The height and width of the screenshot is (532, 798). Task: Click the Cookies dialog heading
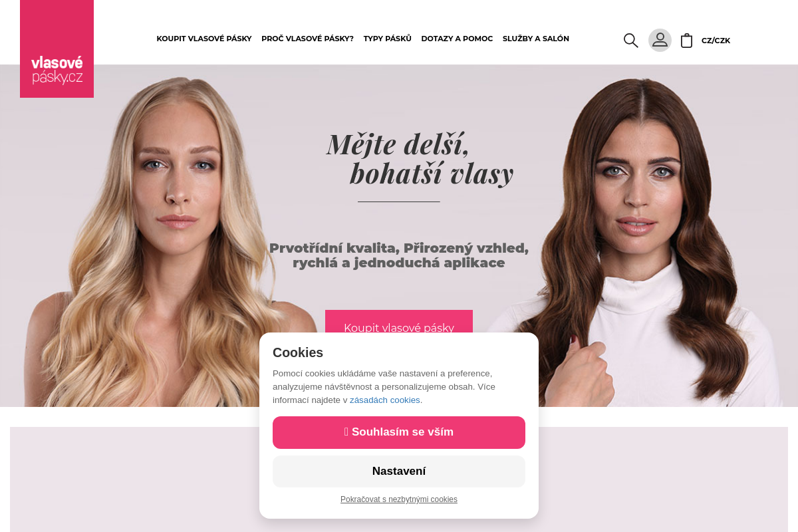tap(298, 352)
